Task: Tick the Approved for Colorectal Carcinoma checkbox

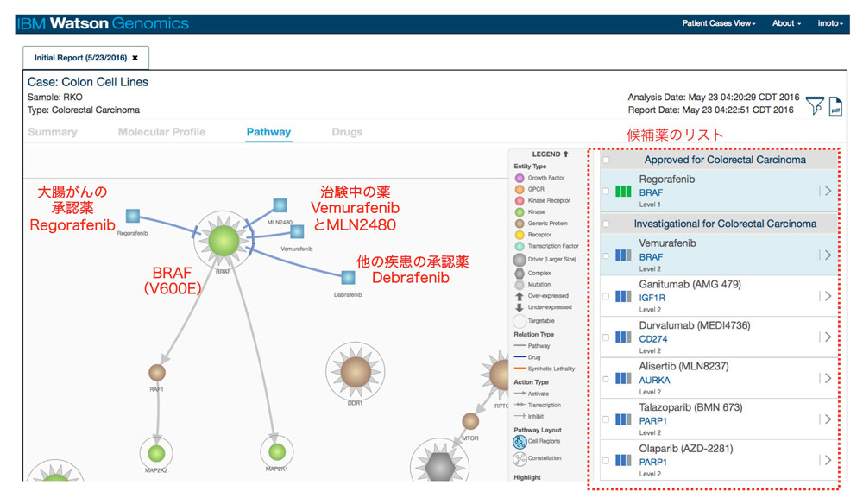Action: (x=606, y=161)
